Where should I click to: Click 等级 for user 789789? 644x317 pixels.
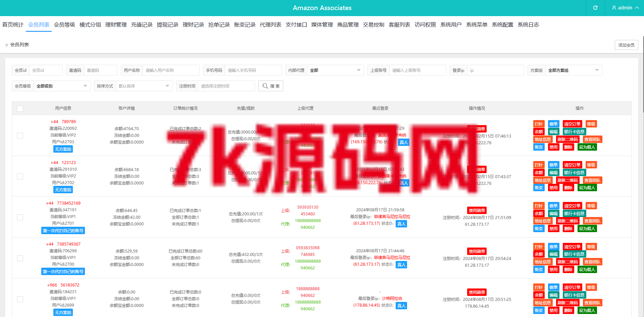pos(591,124)
